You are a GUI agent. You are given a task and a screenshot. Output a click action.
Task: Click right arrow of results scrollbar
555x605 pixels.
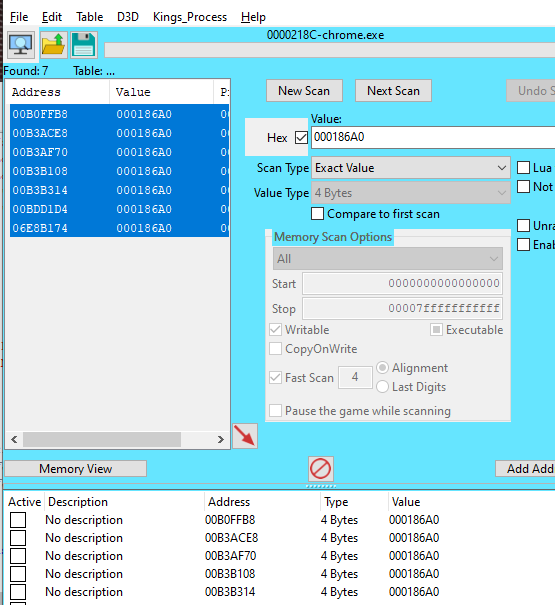coord(220,439)
